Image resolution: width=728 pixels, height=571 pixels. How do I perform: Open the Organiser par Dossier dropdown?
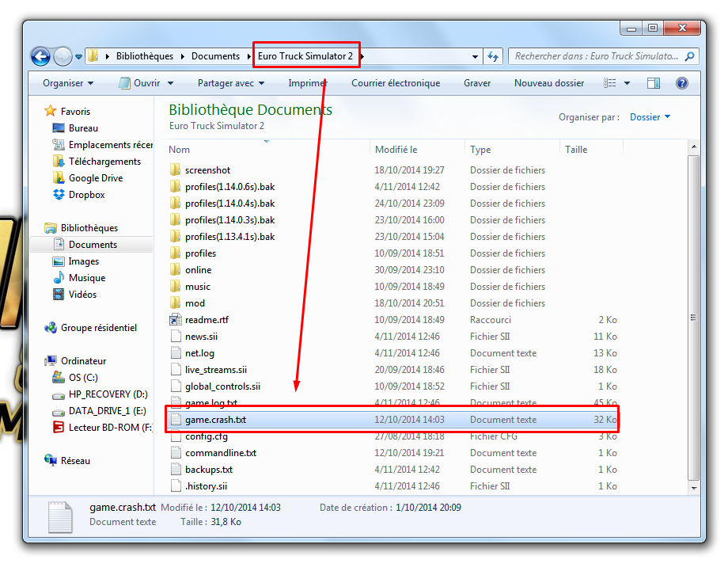click(x=650, y=117)
